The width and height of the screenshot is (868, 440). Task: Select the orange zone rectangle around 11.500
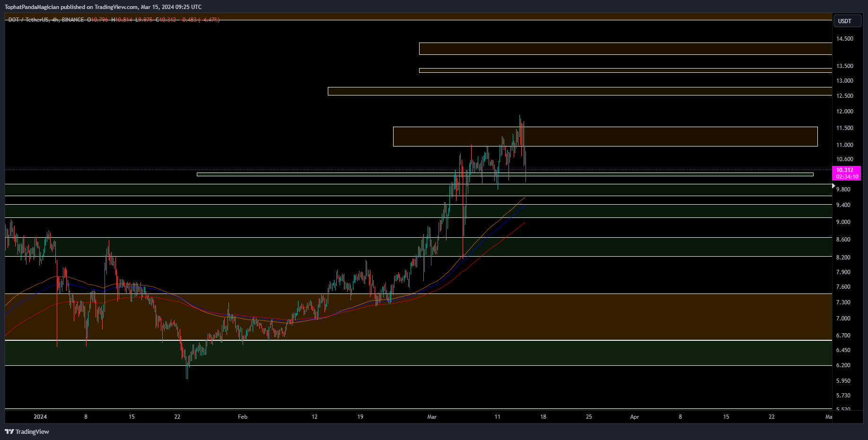(x=605, y=137)
